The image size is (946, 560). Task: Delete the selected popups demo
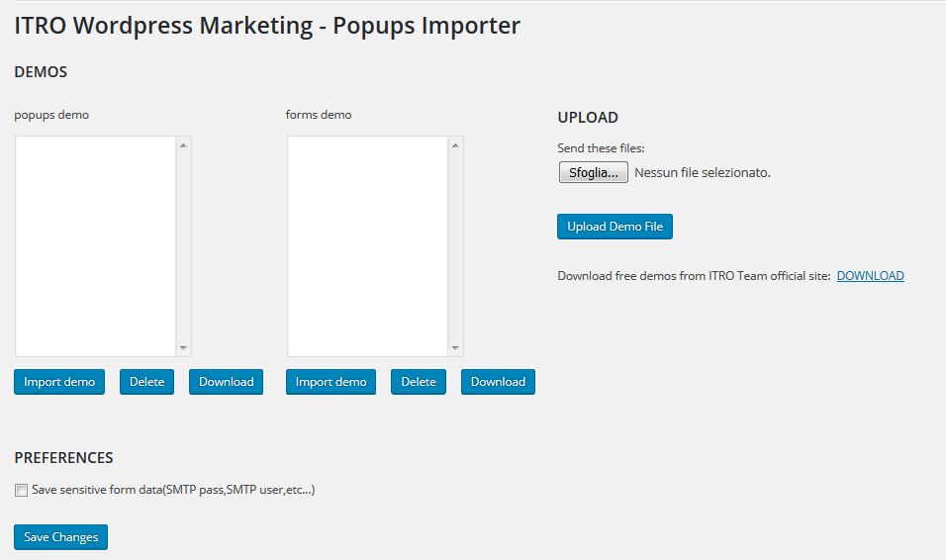(x=146, y=382)
